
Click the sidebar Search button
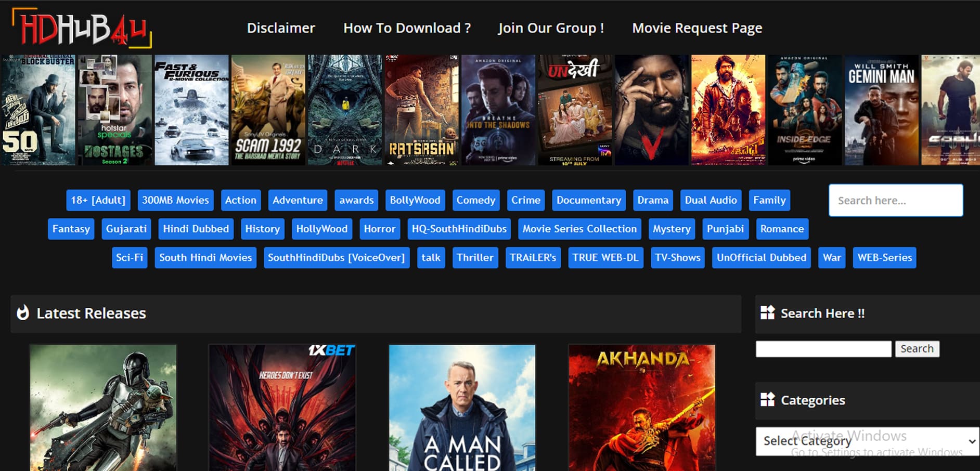pos(917,349)
